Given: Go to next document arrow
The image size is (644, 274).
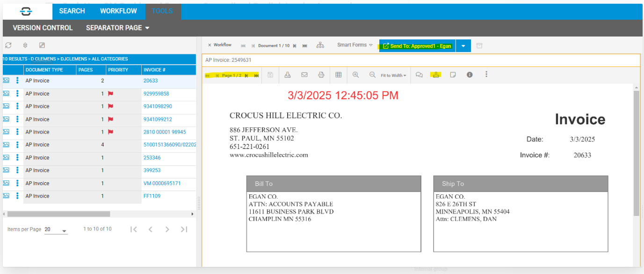Looking at the screenshot, I should pyautogui.click(x=295, y=45).
